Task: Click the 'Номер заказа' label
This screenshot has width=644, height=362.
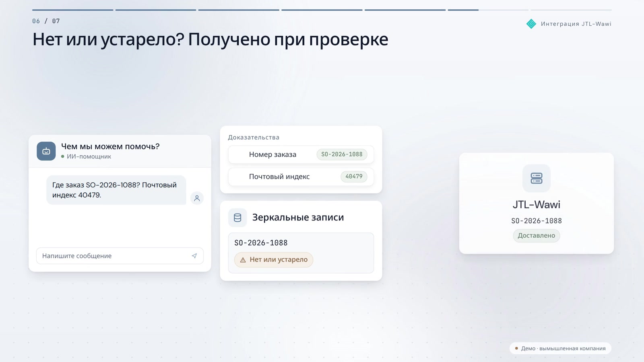Action: coord(272,154)
